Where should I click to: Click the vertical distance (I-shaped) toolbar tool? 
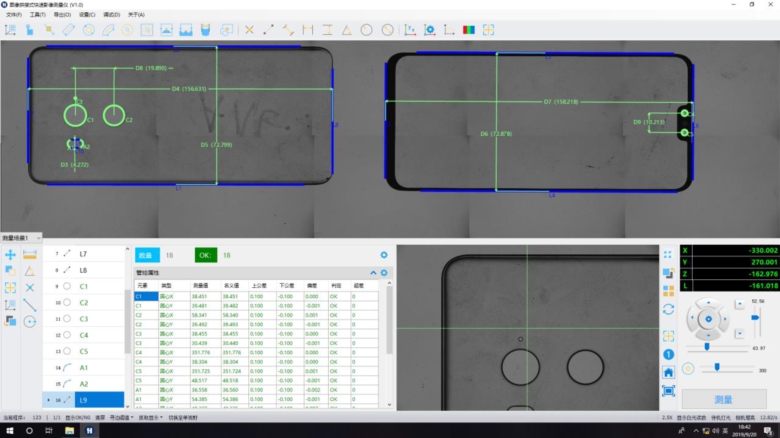[327, 30]
